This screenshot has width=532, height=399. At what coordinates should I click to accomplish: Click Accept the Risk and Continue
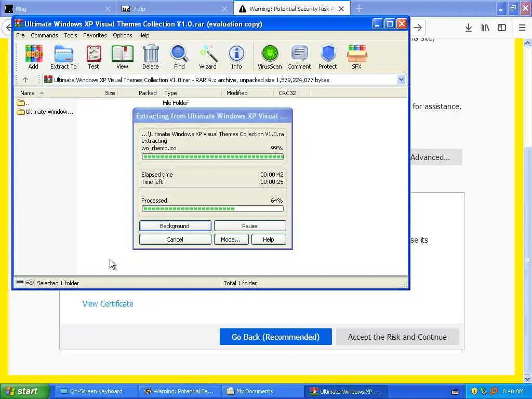coord(397,337)
